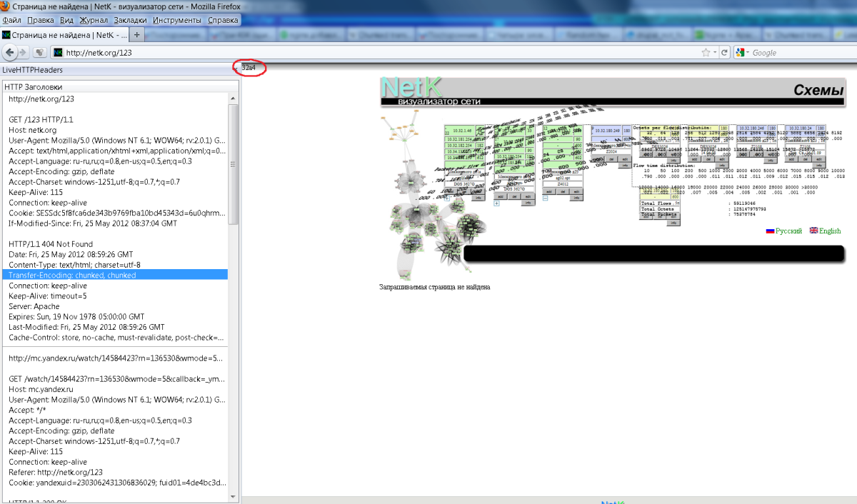Select the 'HTTP/1.1 404 Not Found' line
857x504 pixels.
[51, 244]
